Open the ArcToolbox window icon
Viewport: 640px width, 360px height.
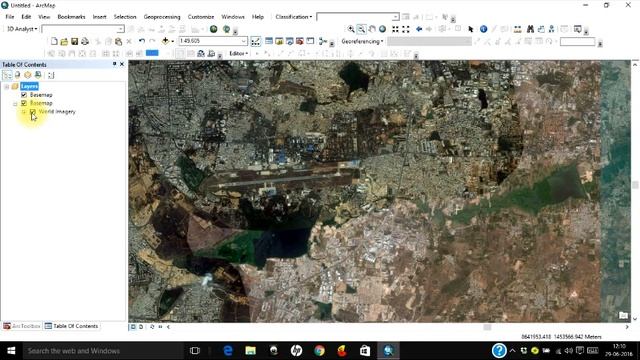[300, 41]
